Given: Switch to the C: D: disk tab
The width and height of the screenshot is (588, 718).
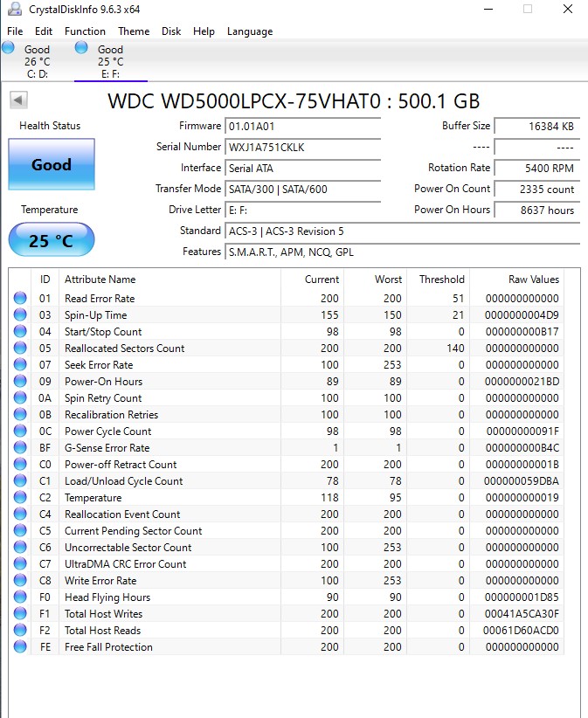Looking at the screenshot, I should pos(37,61).
